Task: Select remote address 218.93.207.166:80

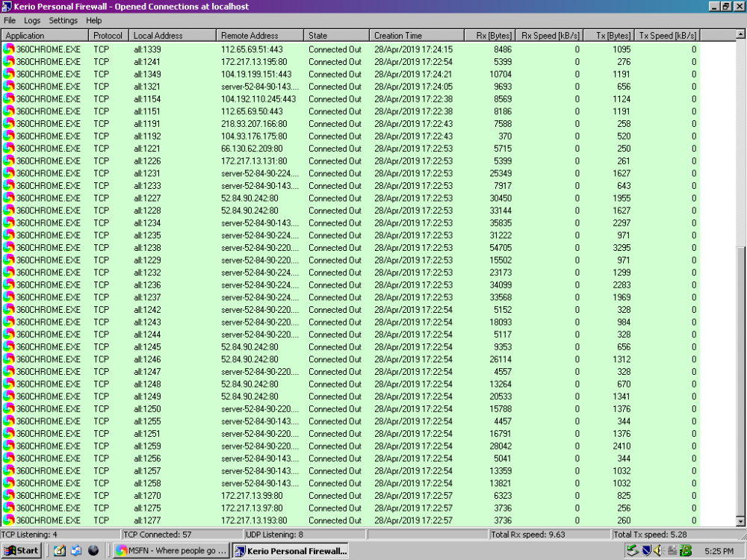Action: tap(254, 123)
